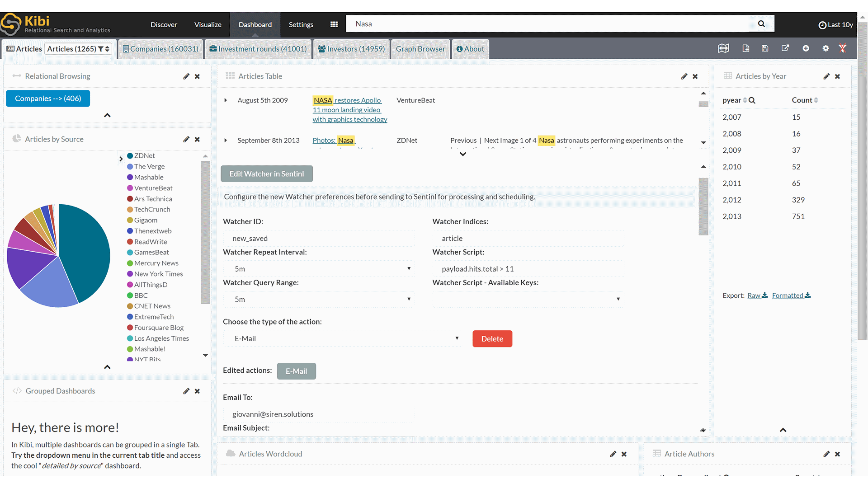Open the Settings tab
This screenshot has width=868, height=488.
pyautogui.click(x=301, y=24)
